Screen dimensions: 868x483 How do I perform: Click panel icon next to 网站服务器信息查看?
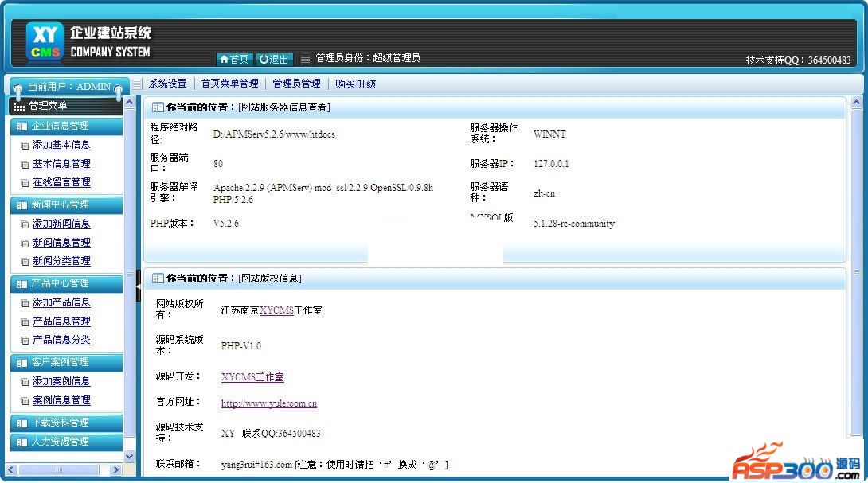click(x=158, y=107)
